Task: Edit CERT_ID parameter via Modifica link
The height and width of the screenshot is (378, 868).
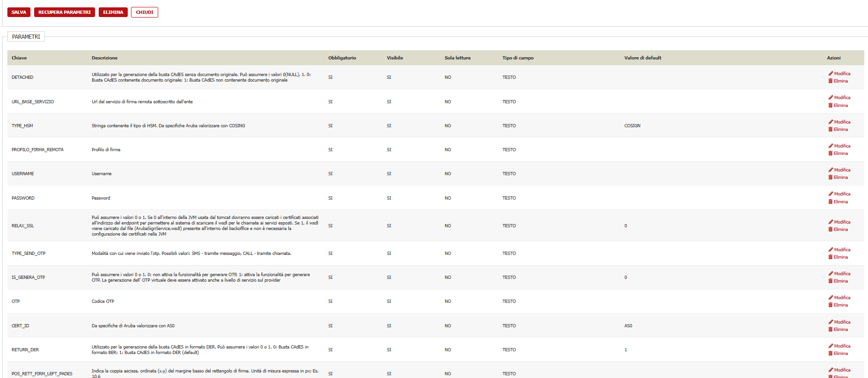Action: coord(842,322)
